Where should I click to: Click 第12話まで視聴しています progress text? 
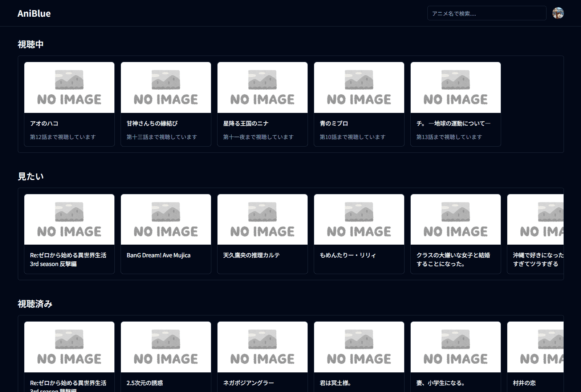pos(63,137)
